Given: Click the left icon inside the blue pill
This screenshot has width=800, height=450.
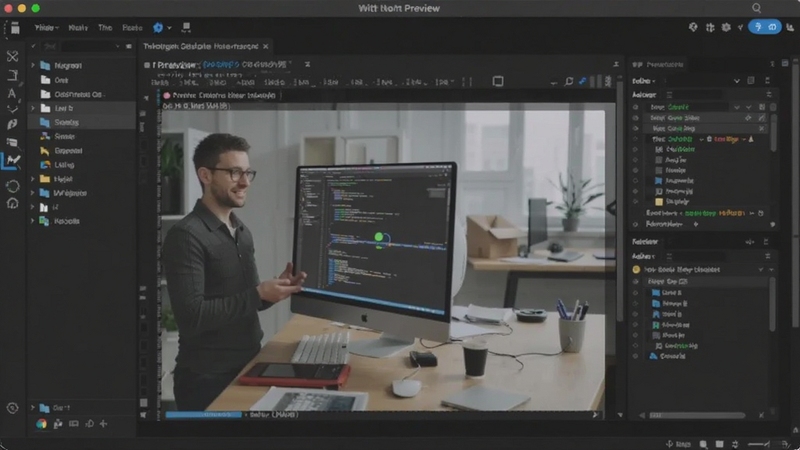Looking at the screenshot, I should (758, 27).
